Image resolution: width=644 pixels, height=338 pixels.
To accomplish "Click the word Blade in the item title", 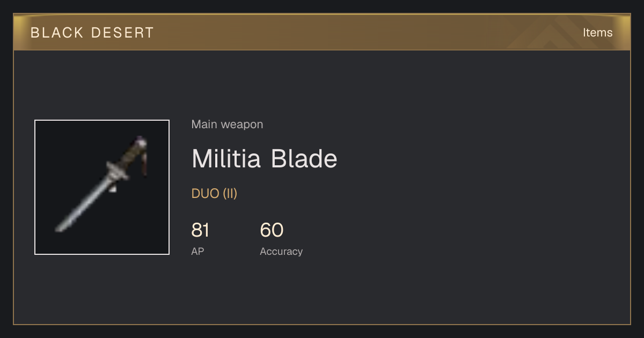I will (x=304, y=159).
